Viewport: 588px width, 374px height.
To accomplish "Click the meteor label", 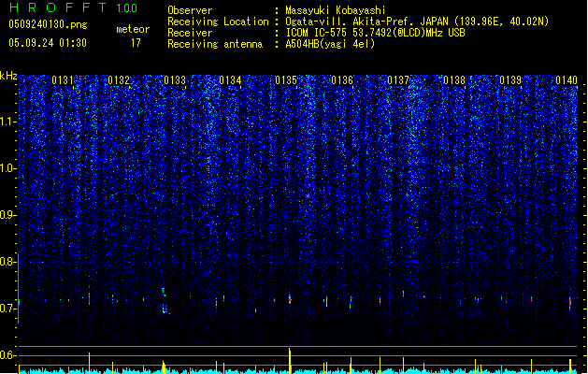I will click(x=133, y=29).
